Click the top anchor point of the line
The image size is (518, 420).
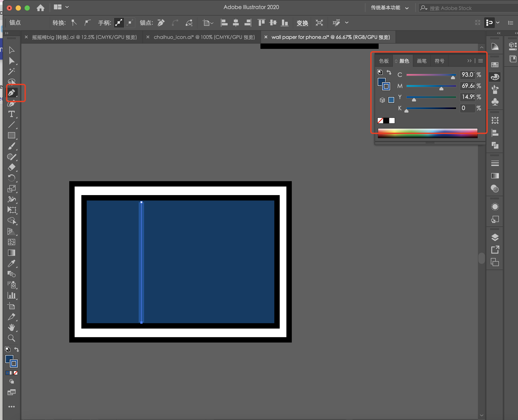(x=141, y=202)
